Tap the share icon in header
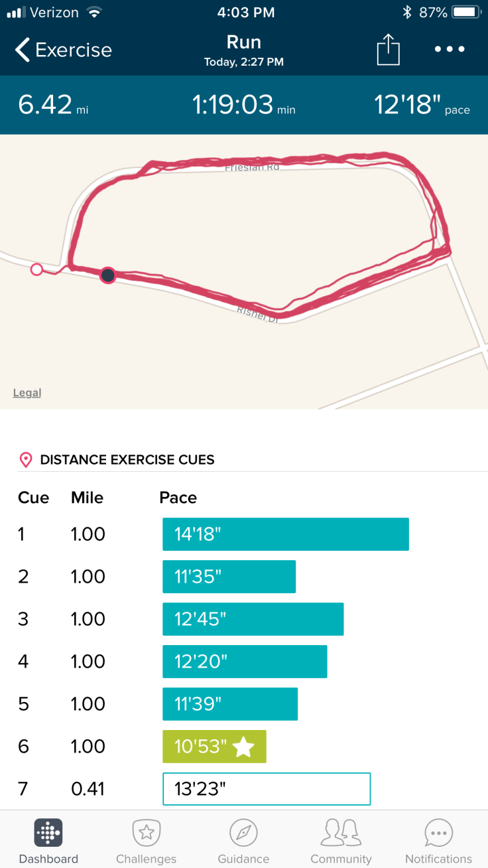The height and width of the screenshot is (868, 488). click(389, 50)
